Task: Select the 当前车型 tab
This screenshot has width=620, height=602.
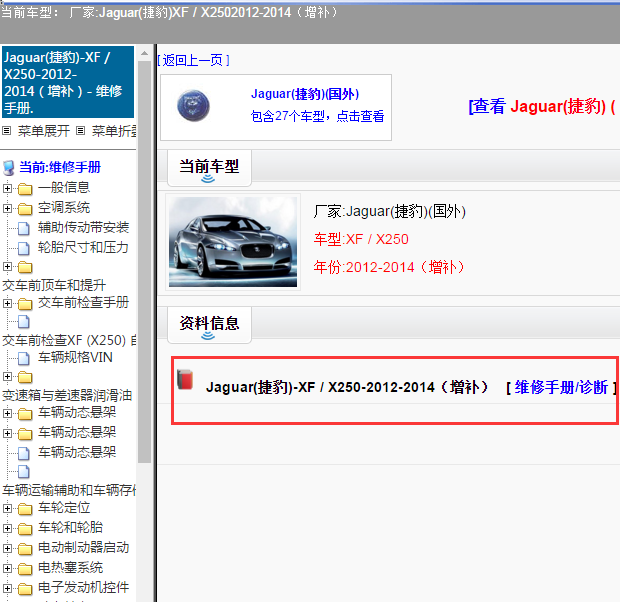Action: point(209,168)
